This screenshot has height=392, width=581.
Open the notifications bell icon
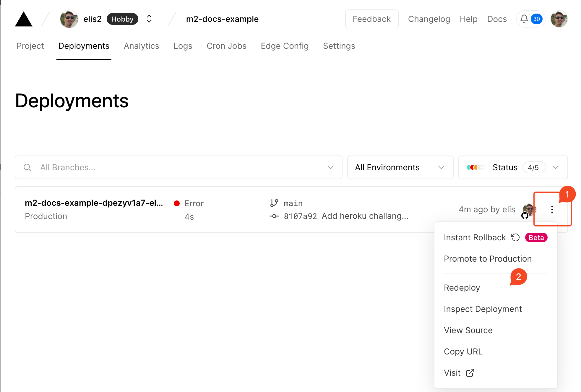pyautogui.click(x=524, y=19)
